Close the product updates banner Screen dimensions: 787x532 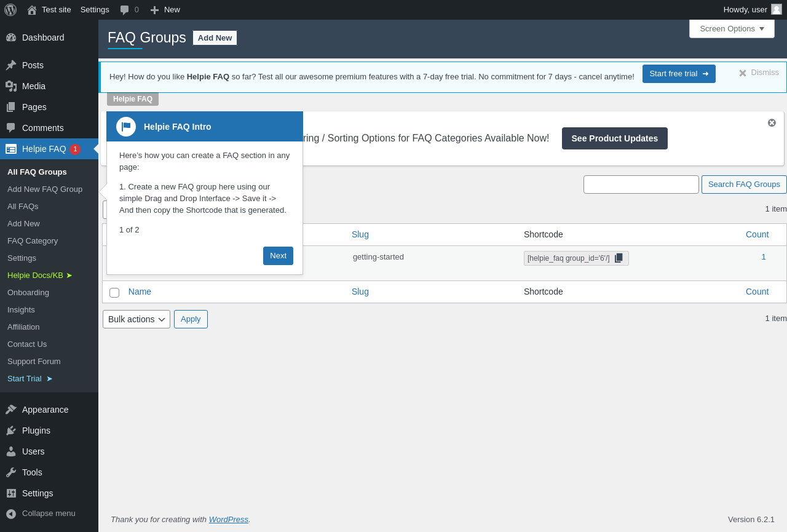pyautogui.click(x=772, y=123)
